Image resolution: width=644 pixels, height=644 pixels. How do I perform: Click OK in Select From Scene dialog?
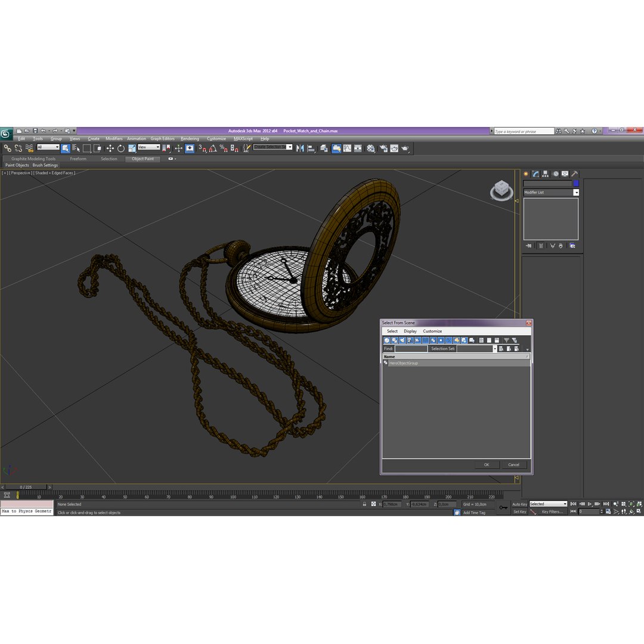pyautogui.click(x=487, y=465)
